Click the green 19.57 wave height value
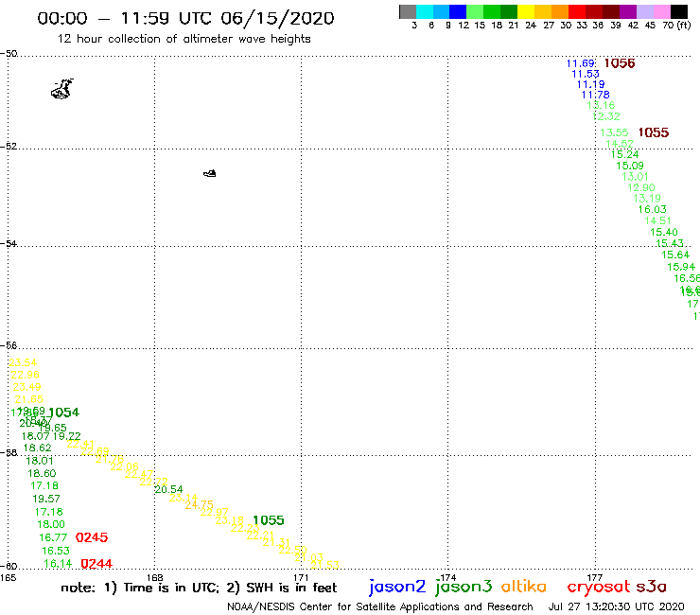Viewport: 700px width, 615px height. point(46,499)
